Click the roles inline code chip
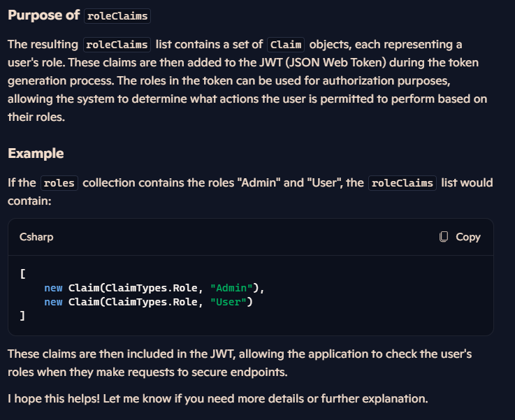Viewport: 515px width, 420px height. [x=59, y=183]
